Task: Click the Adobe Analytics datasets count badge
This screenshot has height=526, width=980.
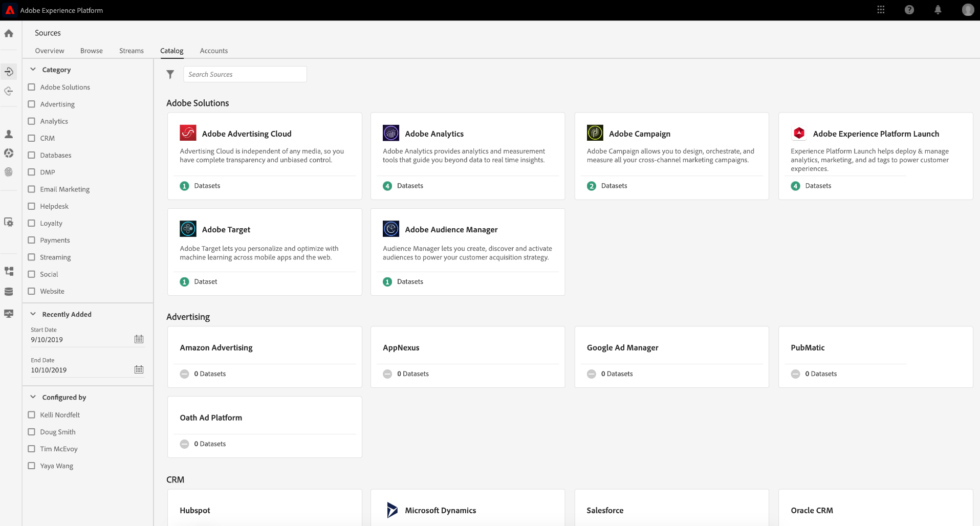Action: [x=387, y=186]
